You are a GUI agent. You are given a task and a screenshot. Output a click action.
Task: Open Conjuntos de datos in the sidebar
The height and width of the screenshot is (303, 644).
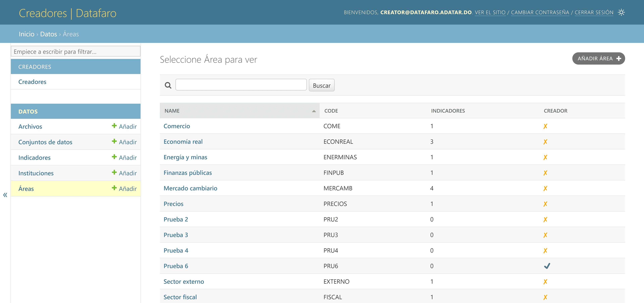pos(45,142)
